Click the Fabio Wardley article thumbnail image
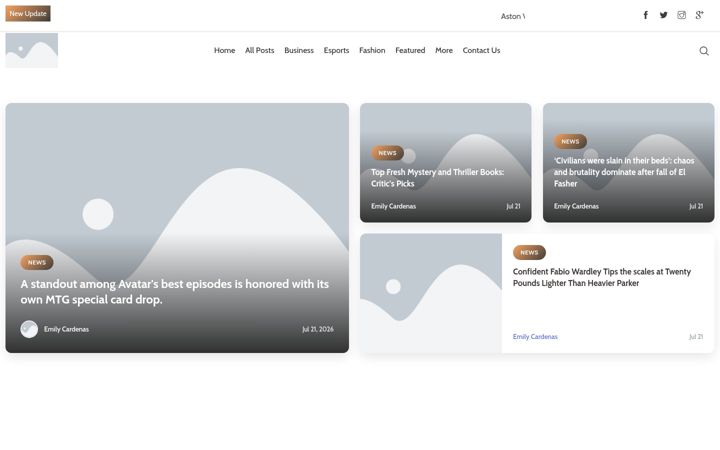This screenshot has width=720, height=450. click(x=431, y=293)
